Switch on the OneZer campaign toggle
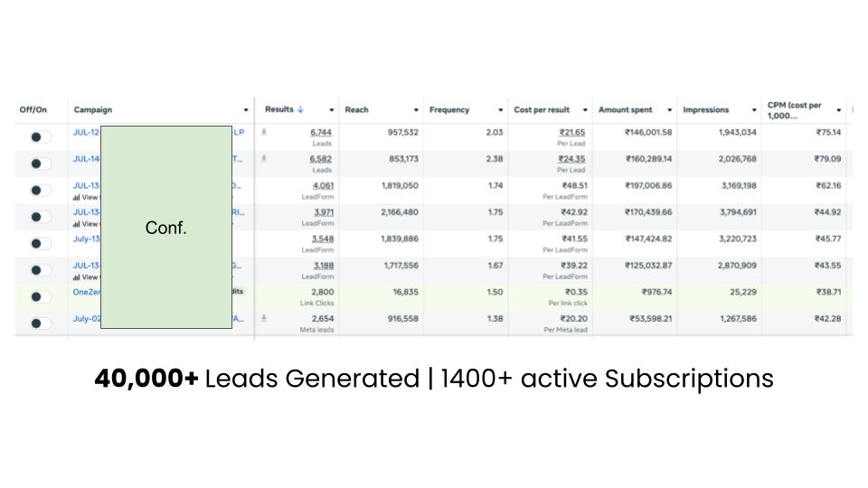This screenshot has height=488, width=868. click(x=41, y=296)
